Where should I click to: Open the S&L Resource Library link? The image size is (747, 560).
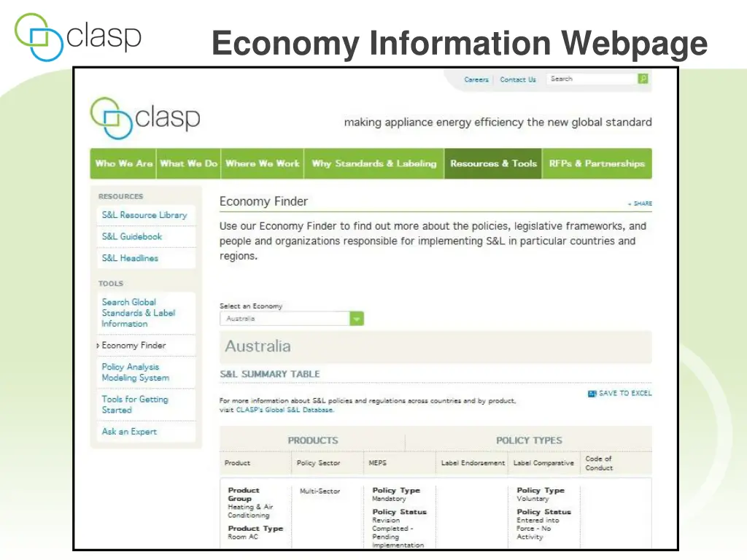[x=144, y=215]
